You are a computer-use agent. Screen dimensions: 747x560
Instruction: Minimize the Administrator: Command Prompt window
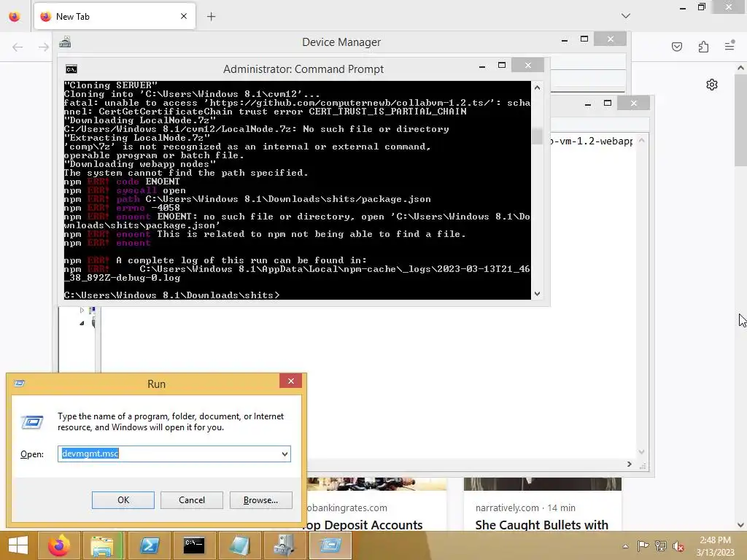pos(482,66)
